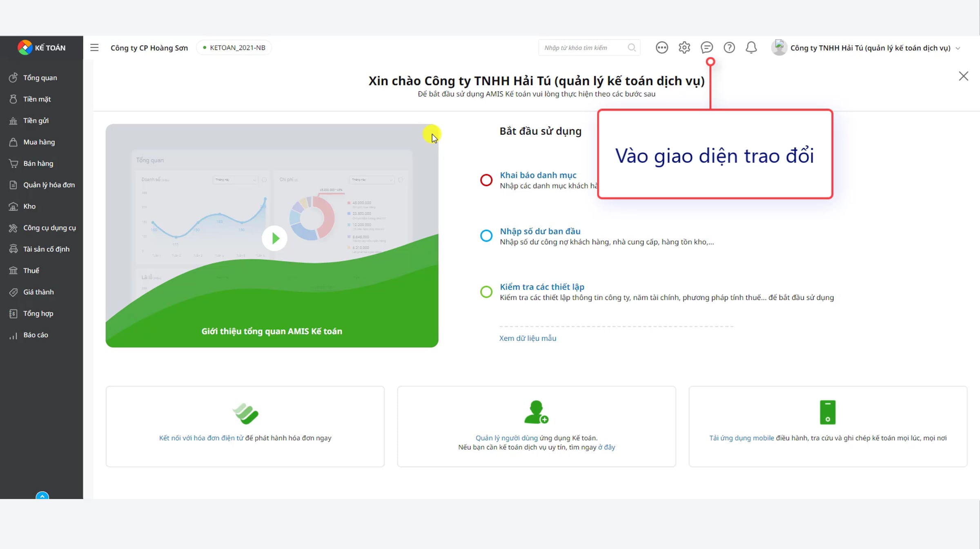Click the Tổng hợp ledger icon
980x549 pixels.
click(x=13, y=313)
